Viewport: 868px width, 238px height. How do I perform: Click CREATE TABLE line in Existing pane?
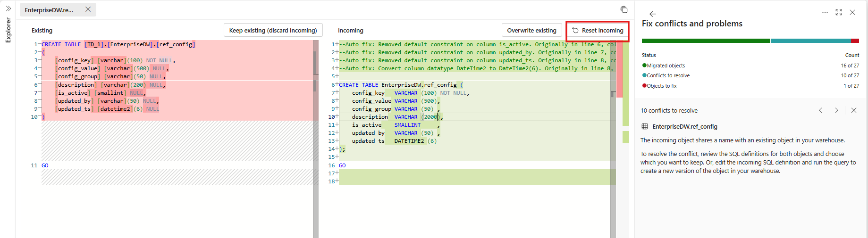tap(118, 44)
